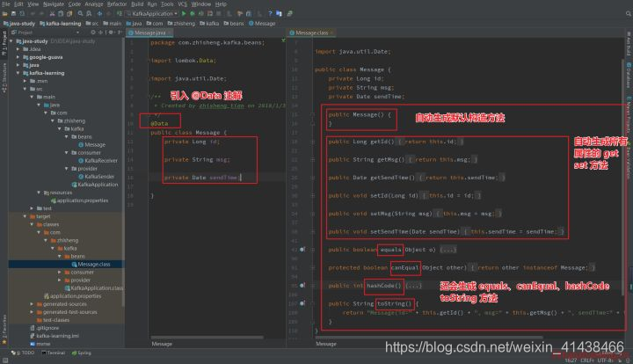Collapse the consumer package under main
633x364 pixels.
point(66,152)
